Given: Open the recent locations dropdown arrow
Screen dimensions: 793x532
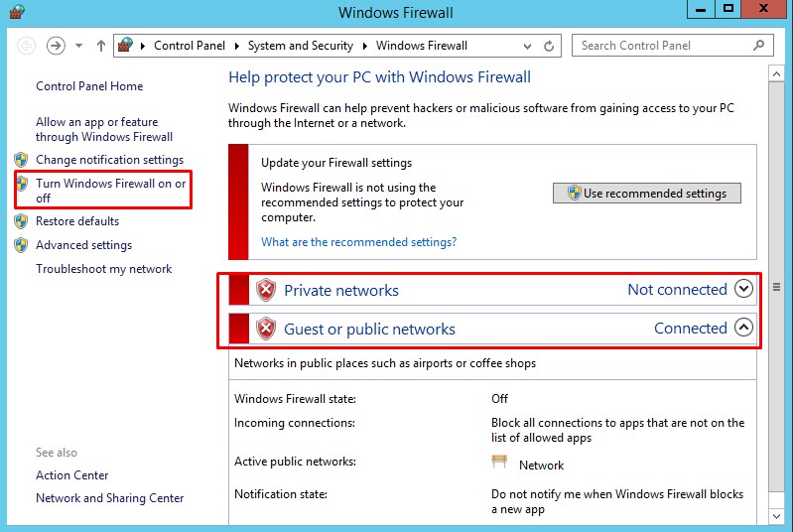Looking at the screenshot, I should tap(78, 46).
